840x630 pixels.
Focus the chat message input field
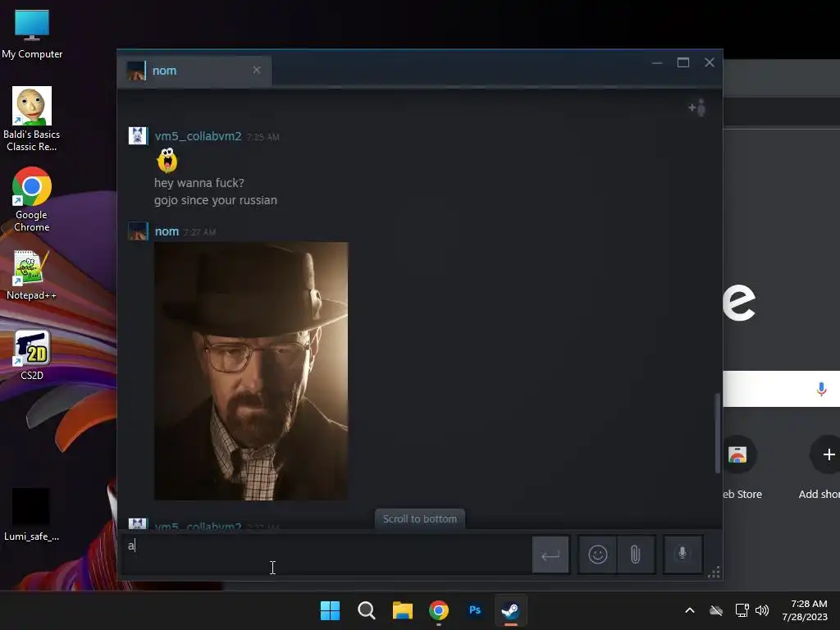pos(326,555)
